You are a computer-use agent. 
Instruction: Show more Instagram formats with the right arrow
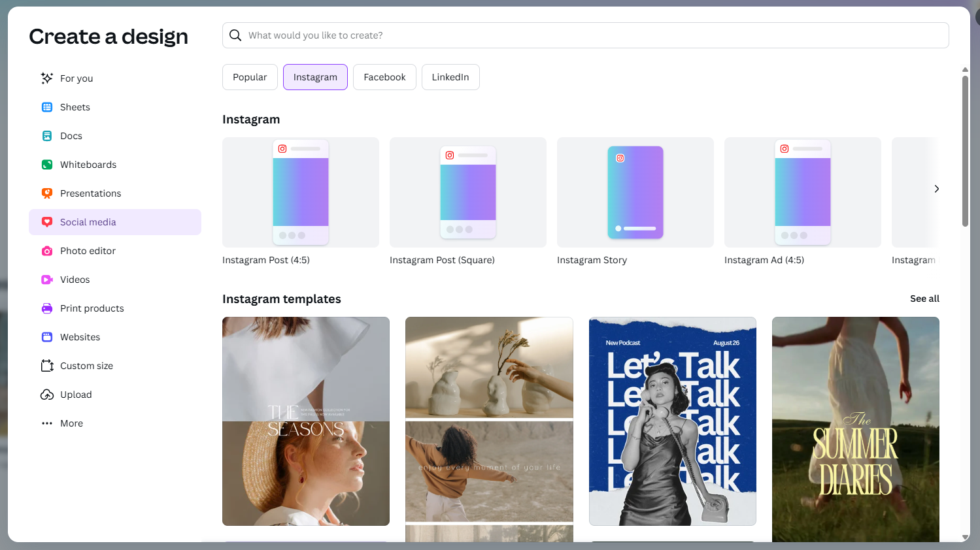[936, 189]
